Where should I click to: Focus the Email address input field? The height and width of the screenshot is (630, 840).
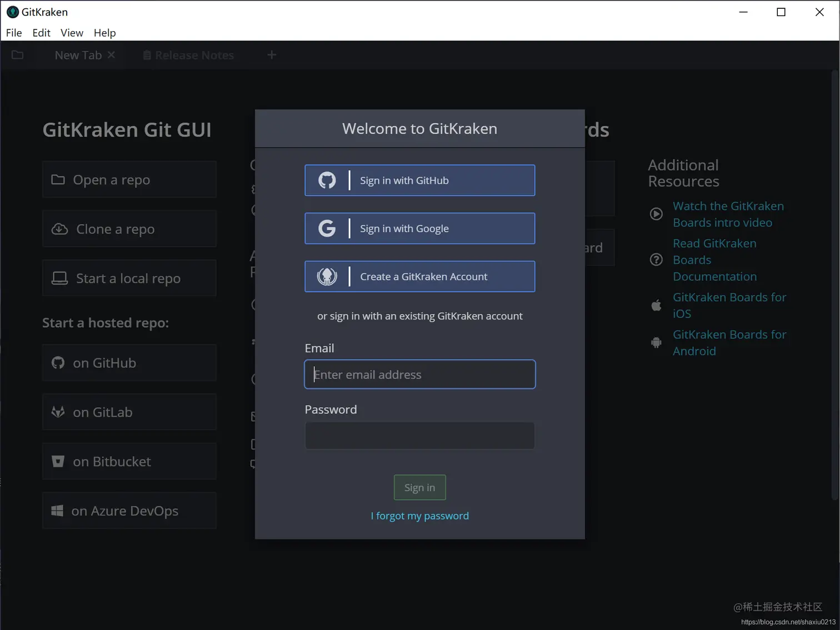pyautogui.click(x=420, y=374)
